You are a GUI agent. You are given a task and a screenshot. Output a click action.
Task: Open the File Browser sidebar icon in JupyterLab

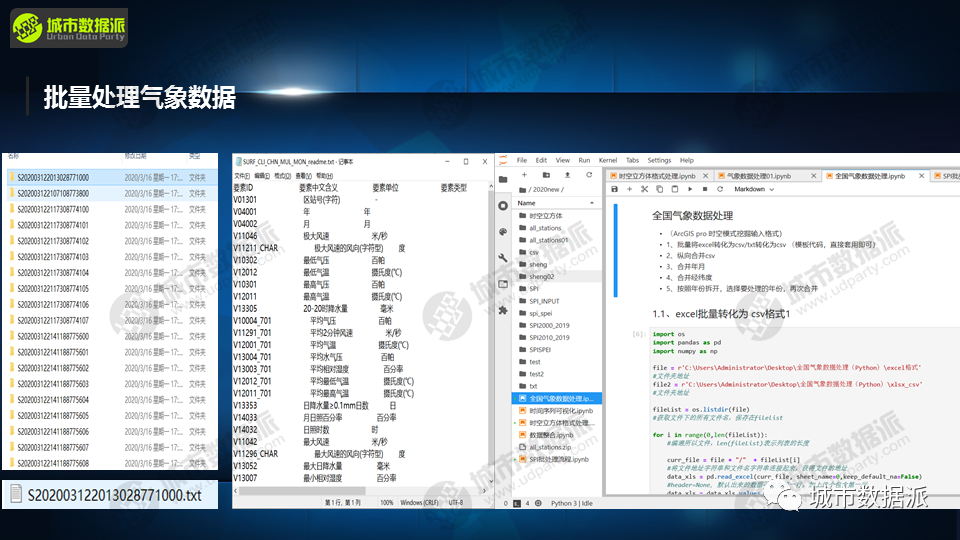(x=503, y=179)
